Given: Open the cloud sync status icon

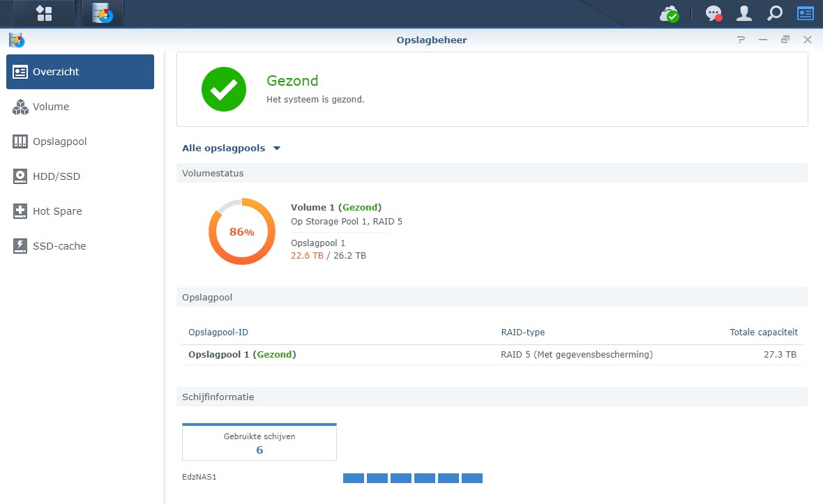Looking at the screenshot, I should [x=670, y=14].
